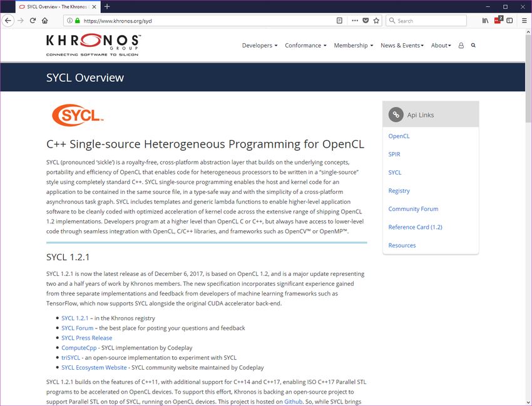Click the green padlock security icon
This screenshot has height=406, width=532.
point(78,21)
